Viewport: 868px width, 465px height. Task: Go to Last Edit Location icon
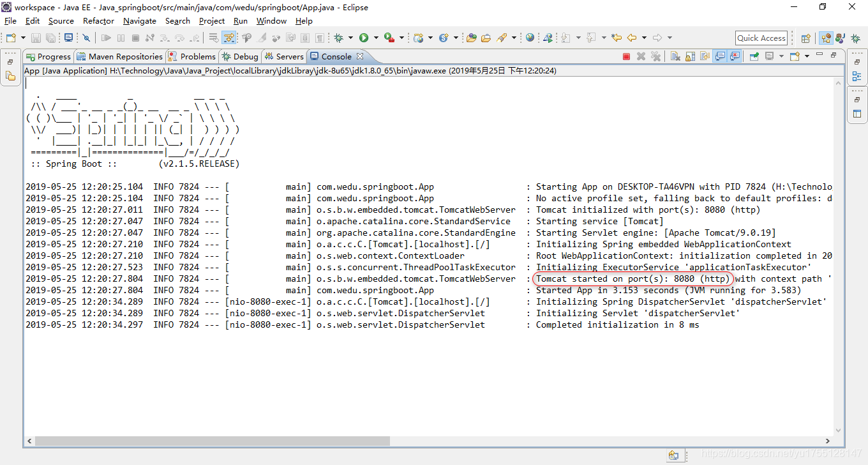click(x=617, y=38)
